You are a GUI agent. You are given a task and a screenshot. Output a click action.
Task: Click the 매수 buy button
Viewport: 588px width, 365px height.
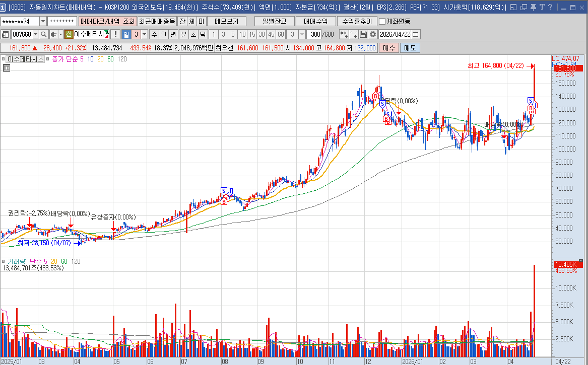(388, 48)
